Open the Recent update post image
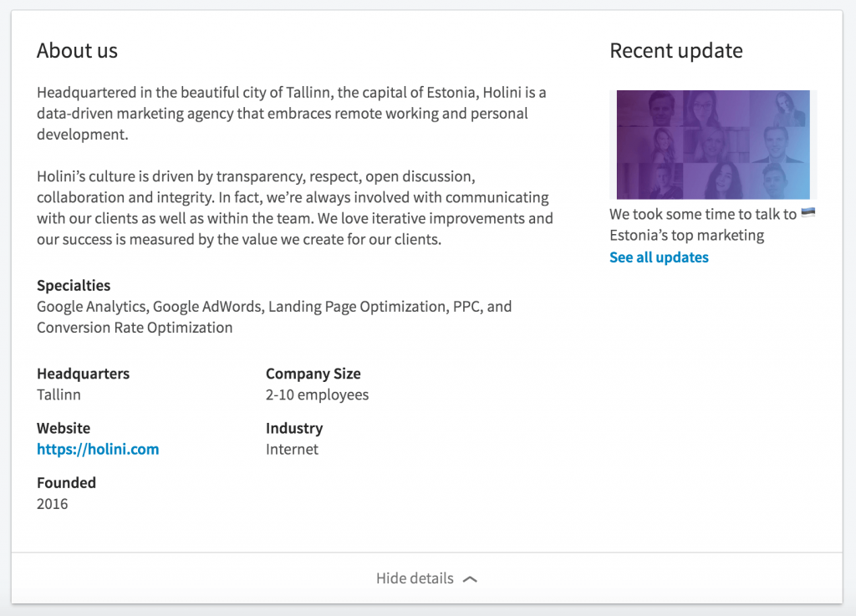 712,145
